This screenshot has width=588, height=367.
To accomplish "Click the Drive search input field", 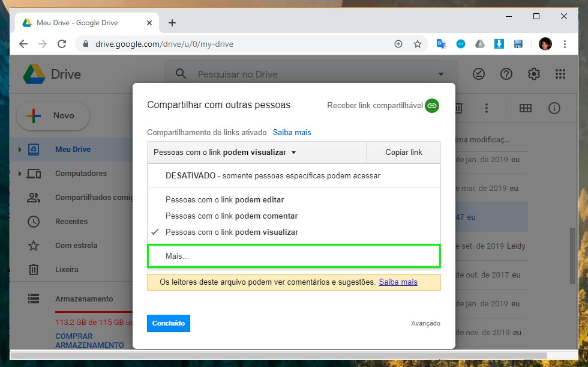I will 311,74.
